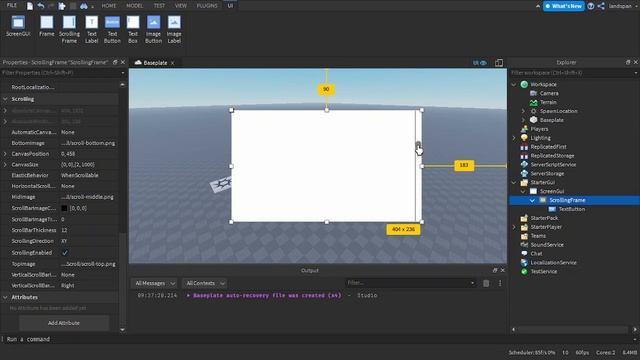Screen dimensions: 640x360
Task: Select ReplicatedStorage in the Explorer
Action: coord(552,156)
